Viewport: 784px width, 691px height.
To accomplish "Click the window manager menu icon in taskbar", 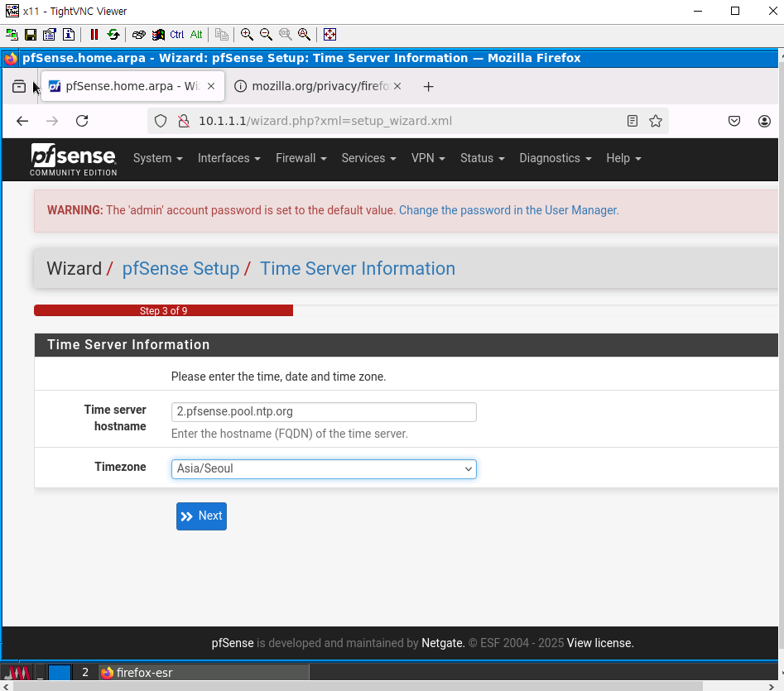I will [x=17, y=673].
